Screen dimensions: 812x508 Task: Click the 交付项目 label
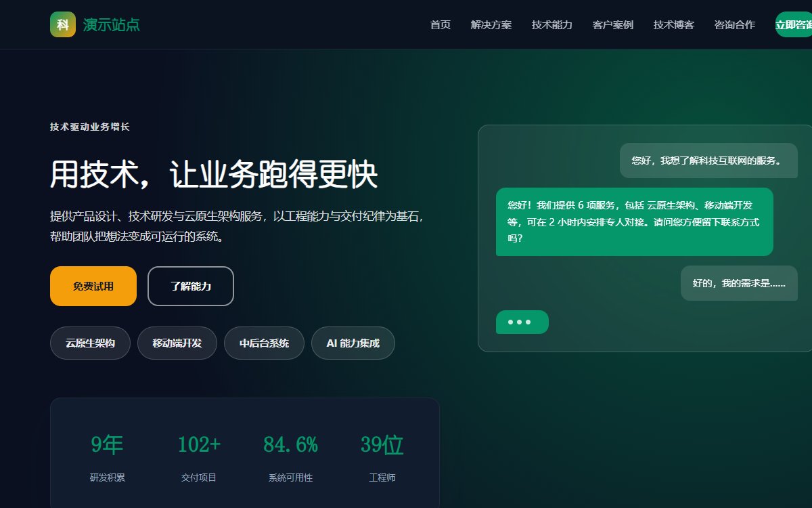[199, 478]
